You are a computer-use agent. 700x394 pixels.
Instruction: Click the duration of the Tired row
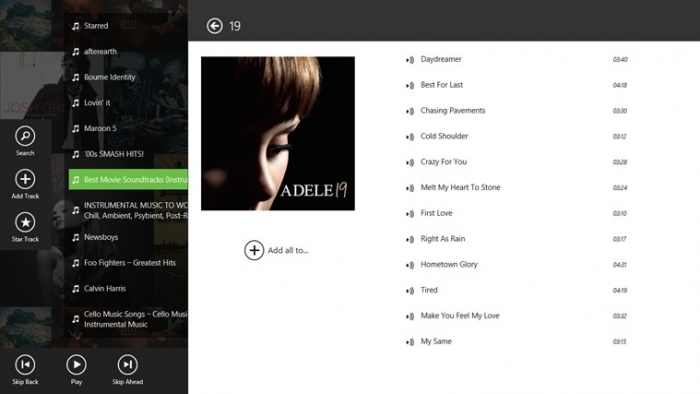[x=620, y=290]
